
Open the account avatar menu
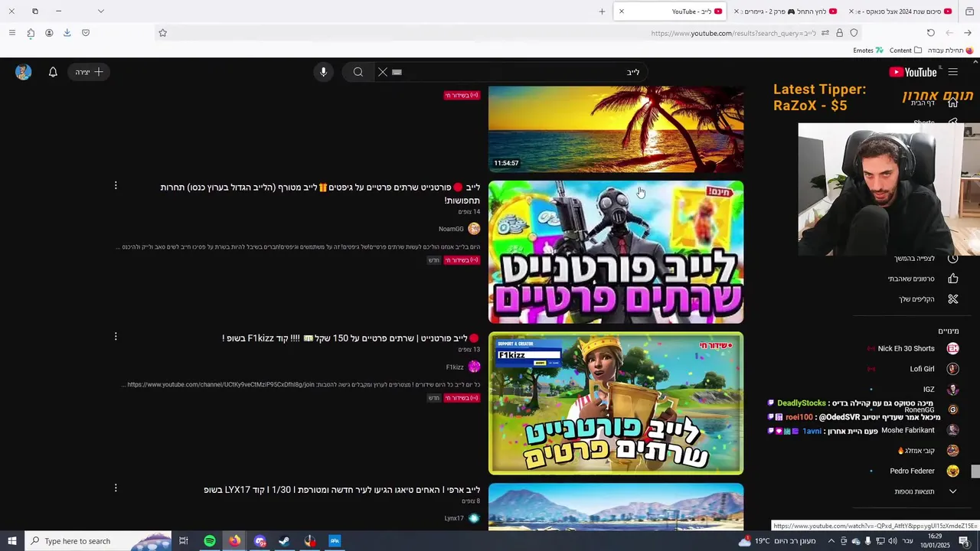[24, 72]
